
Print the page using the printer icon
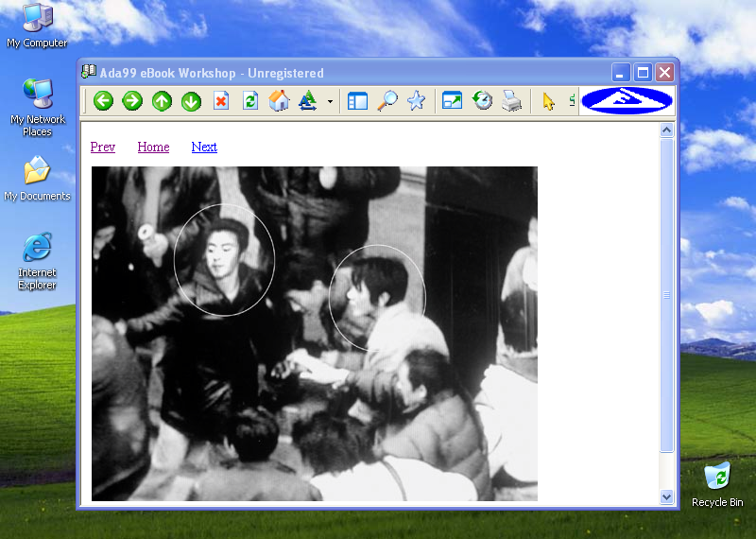pyautogui.click(x=511, y=101)
